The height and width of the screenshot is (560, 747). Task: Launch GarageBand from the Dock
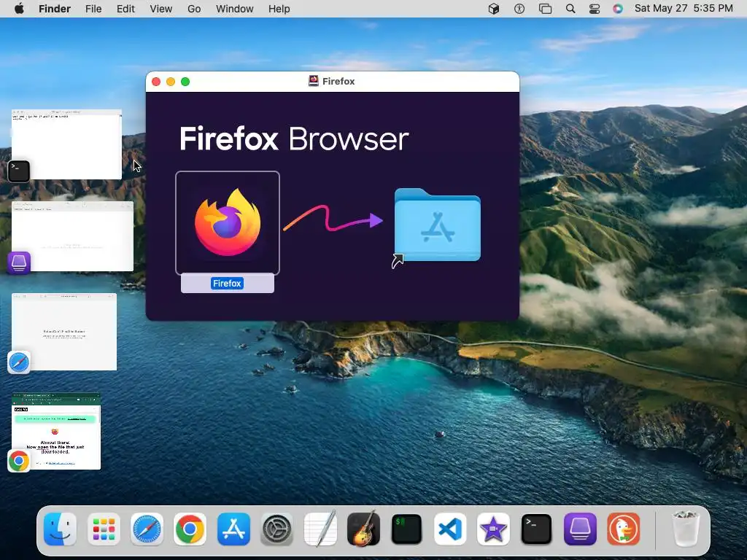tap(363, 529)
